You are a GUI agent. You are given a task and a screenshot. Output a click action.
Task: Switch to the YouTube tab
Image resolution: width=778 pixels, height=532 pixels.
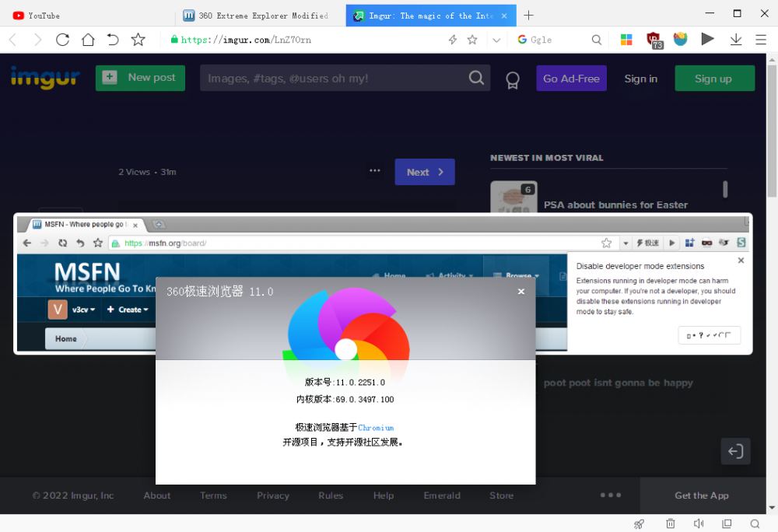click(44, 16)
